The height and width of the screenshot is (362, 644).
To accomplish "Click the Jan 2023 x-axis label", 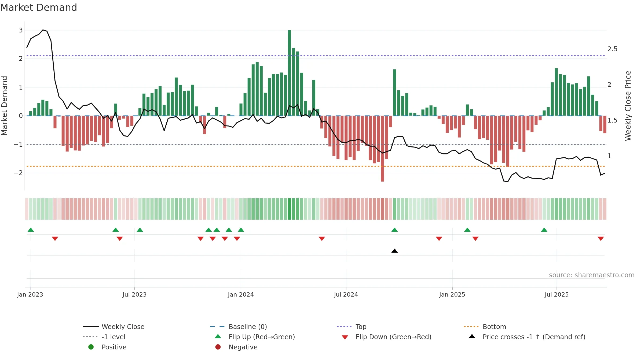I will 30,294.
